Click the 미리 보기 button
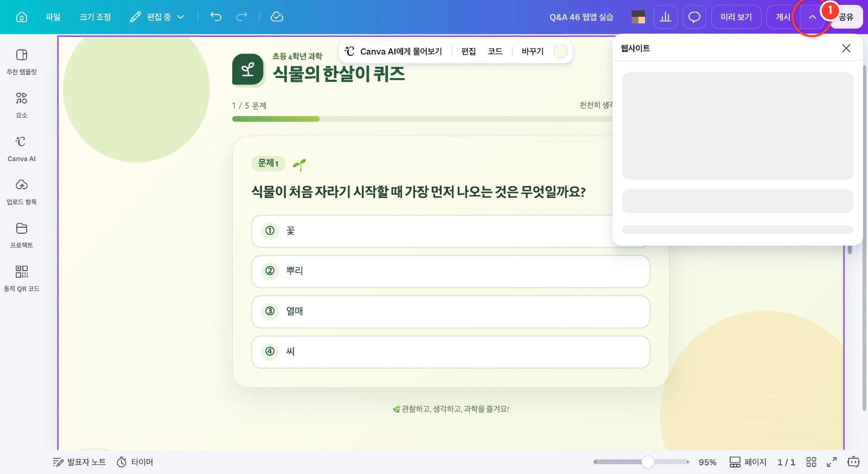Viewport: 868px width, 474px height. click(x=736, y=17)
